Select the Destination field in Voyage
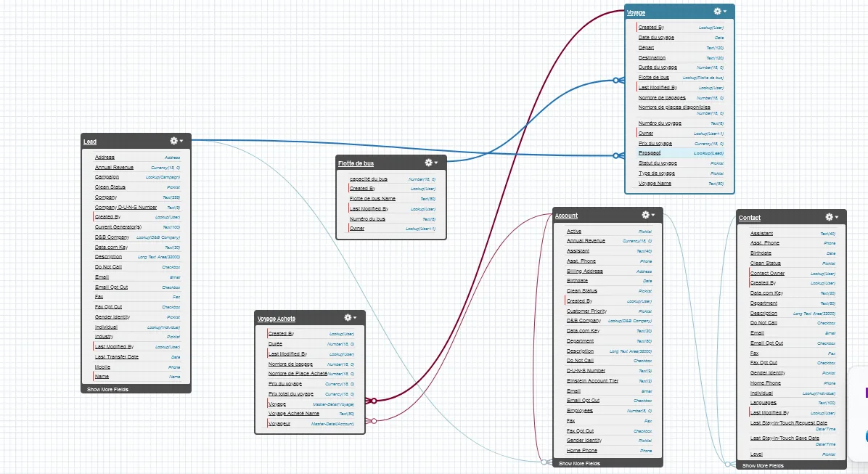 point(680,57)
